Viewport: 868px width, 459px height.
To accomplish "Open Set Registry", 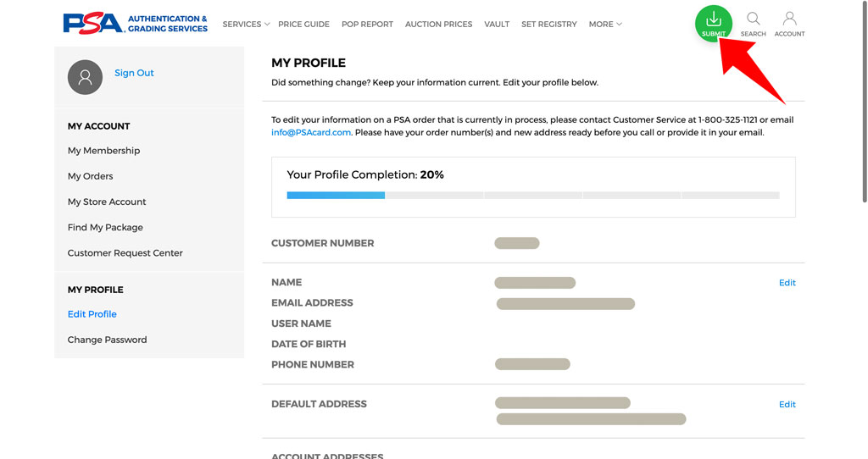I will pos(549,25).
